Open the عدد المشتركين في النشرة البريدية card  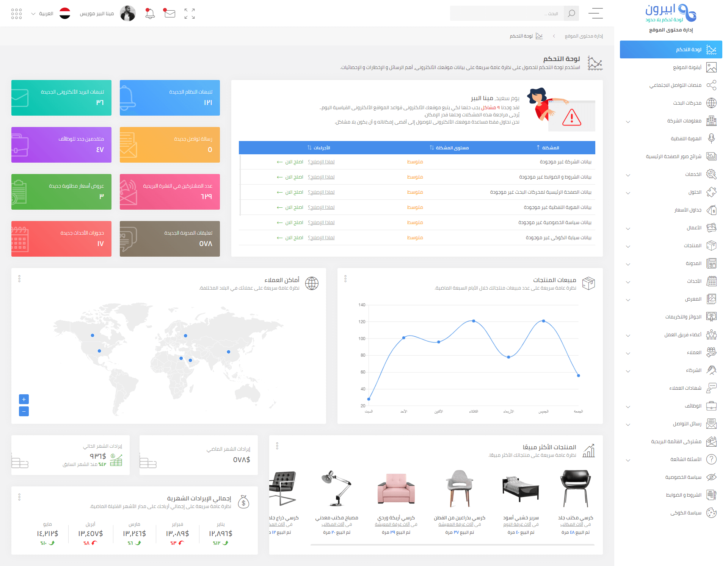click(170, 192)
